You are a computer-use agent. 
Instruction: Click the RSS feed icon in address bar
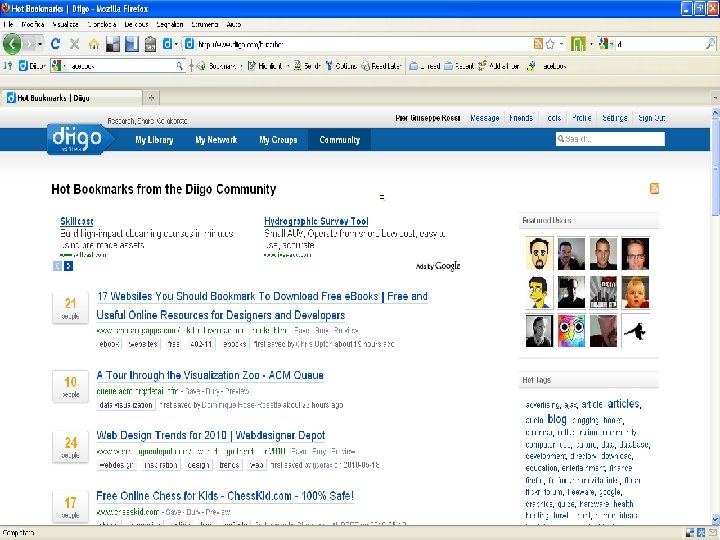(538, 44)
